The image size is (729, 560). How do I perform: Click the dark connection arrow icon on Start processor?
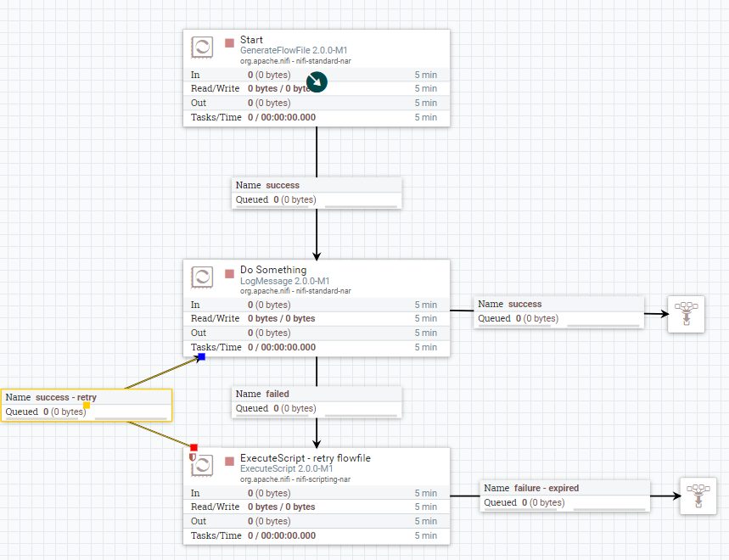316,82
